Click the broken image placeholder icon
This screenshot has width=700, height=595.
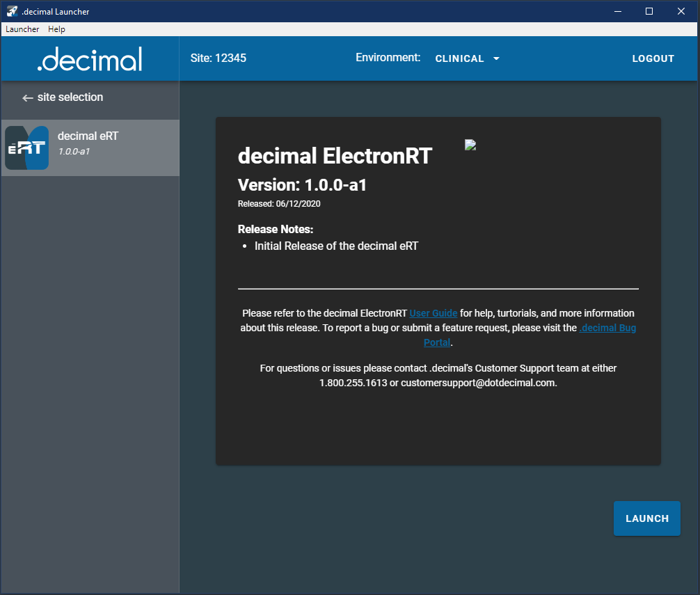click(470, 145)
